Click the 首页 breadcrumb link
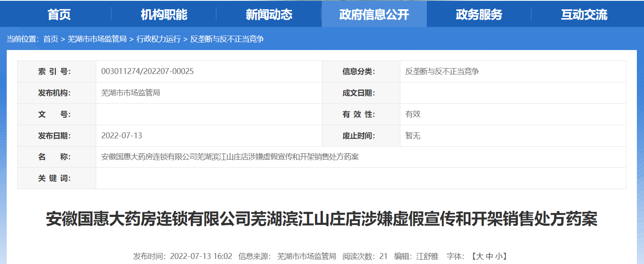 [51, 39]
